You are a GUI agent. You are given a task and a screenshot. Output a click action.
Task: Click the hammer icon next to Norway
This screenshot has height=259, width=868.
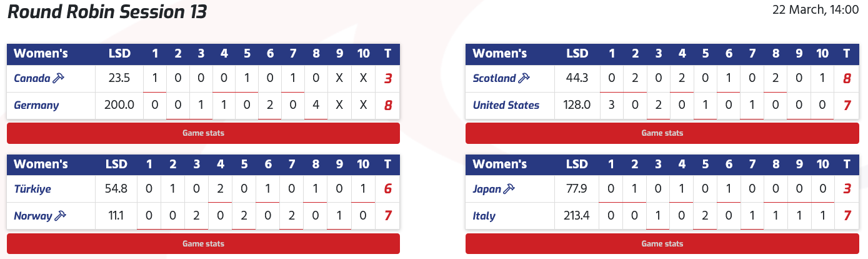pyautogui.click(x=61, y=216)
